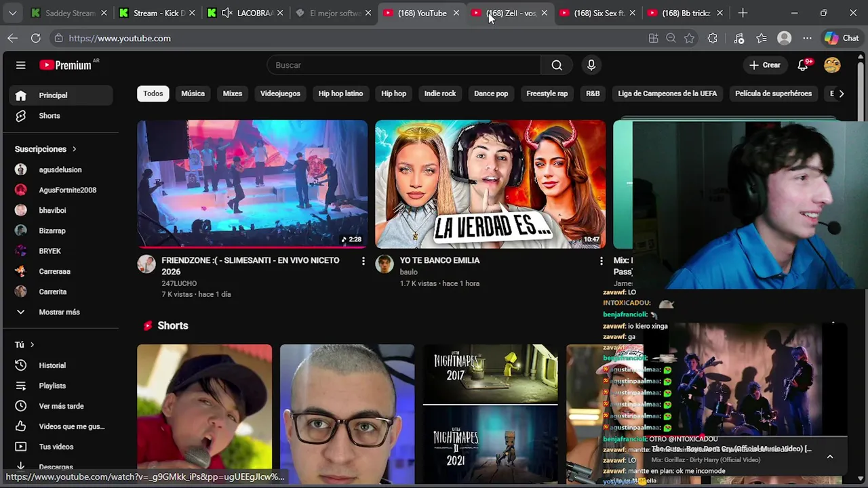868x488 pixels.
Task: Expand Mostrar más subscriptions
Action: [x=61, y=312]
